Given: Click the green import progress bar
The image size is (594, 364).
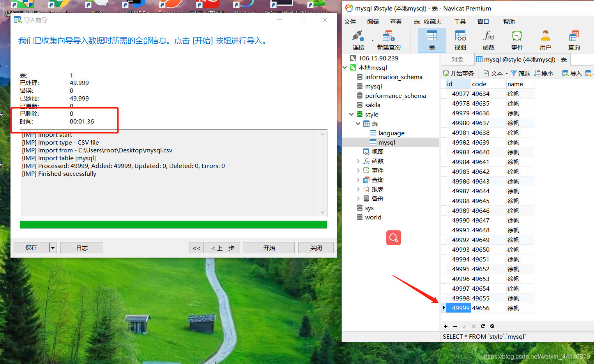Looking at the screenshot, I should tap(173, 225).
